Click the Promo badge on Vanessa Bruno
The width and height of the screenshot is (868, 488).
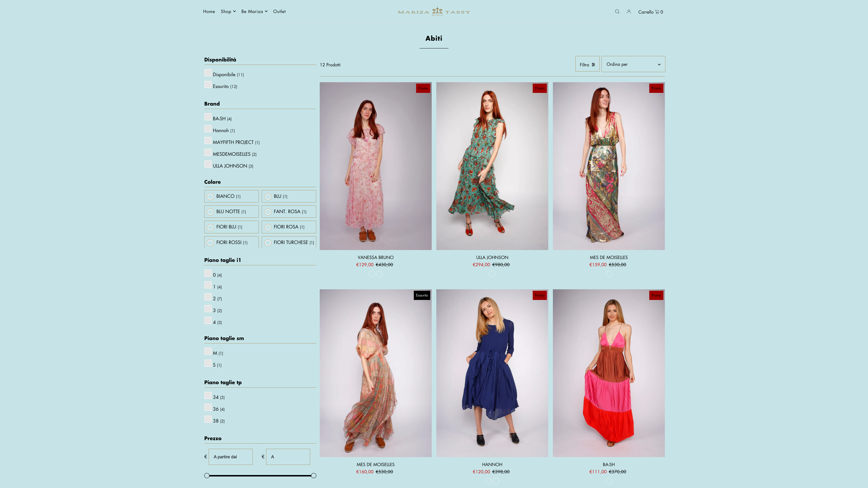tap(423, 88)
